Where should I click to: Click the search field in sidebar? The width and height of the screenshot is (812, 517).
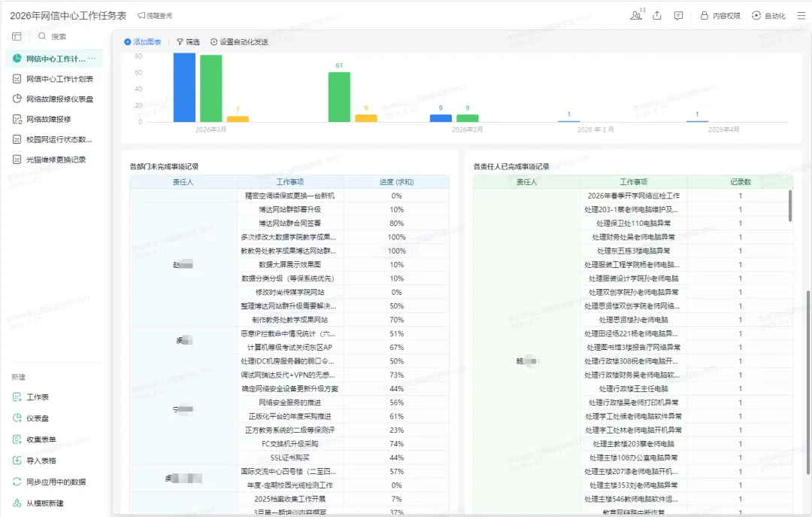point(59,36)
